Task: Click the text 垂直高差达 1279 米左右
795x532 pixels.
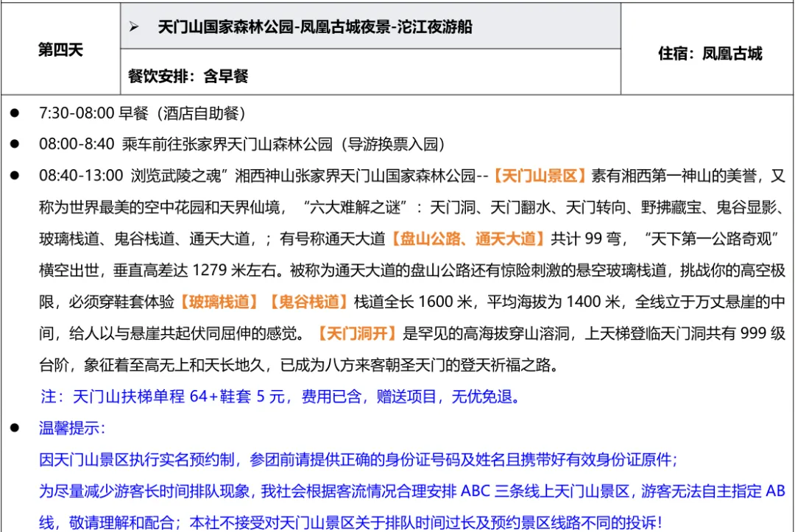Action: click(x=194, y=271)
